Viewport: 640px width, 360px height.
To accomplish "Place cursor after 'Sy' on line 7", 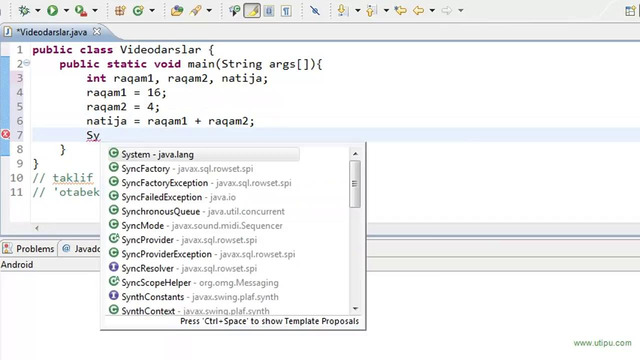I will (x=100, y=135).
